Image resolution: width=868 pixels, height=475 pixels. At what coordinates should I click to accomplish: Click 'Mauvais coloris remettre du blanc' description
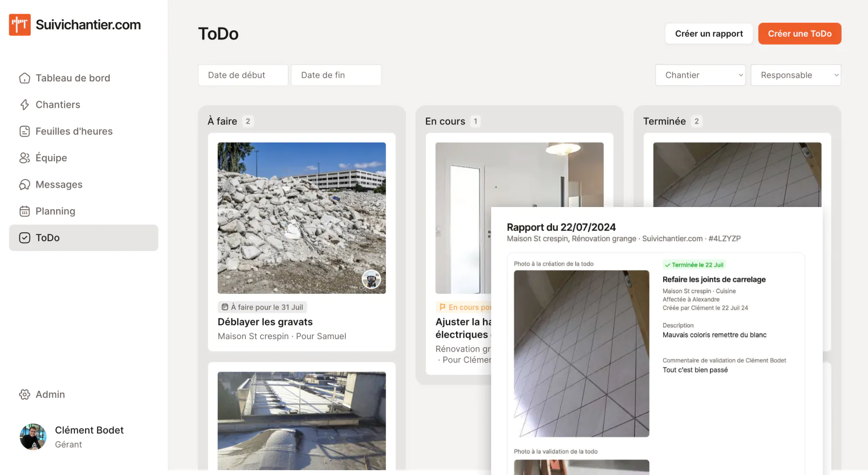click(714, 335)
